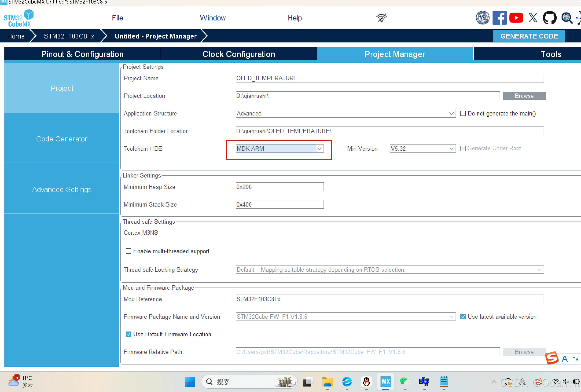
Task: Open File Explorer from the taskbar
Action: point(327,382)
